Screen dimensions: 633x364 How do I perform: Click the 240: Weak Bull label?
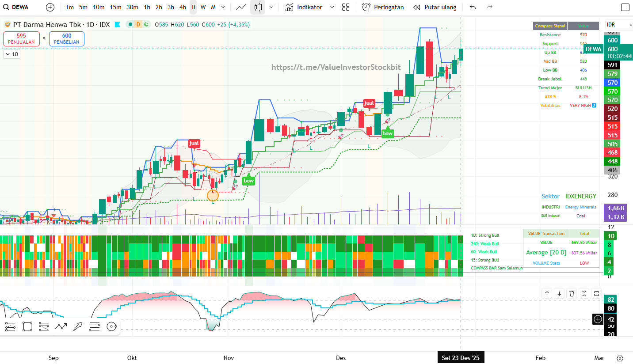(x=485, y=244)
